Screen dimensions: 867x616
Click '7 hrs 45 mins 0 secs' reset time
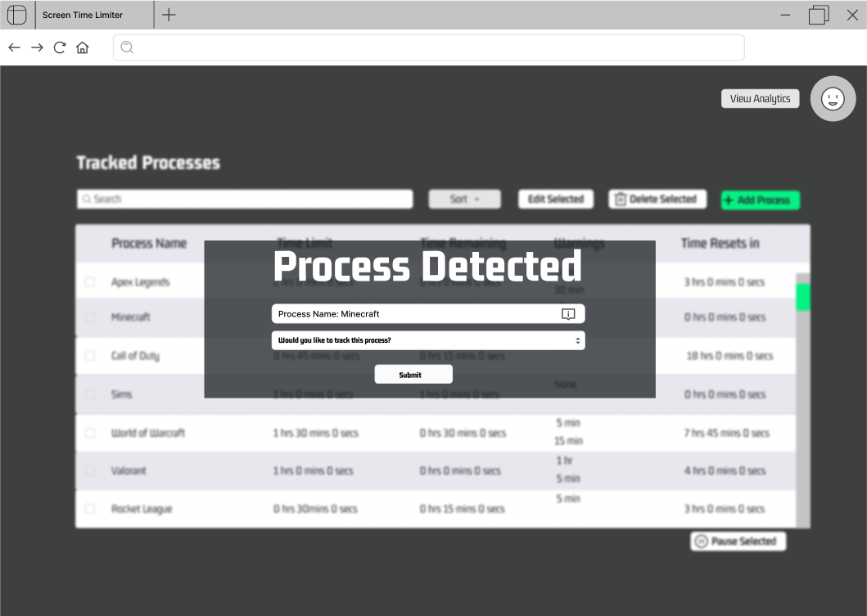726,433
